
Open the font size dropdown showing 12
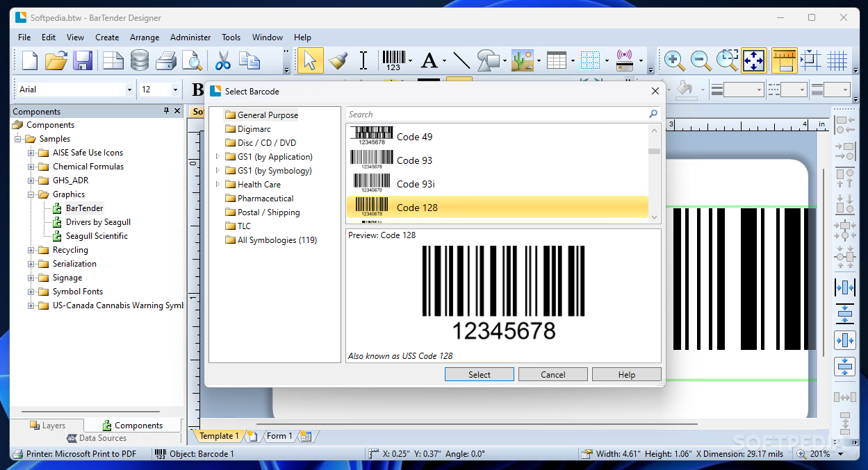pyautogui.click(x=175, y=90)
